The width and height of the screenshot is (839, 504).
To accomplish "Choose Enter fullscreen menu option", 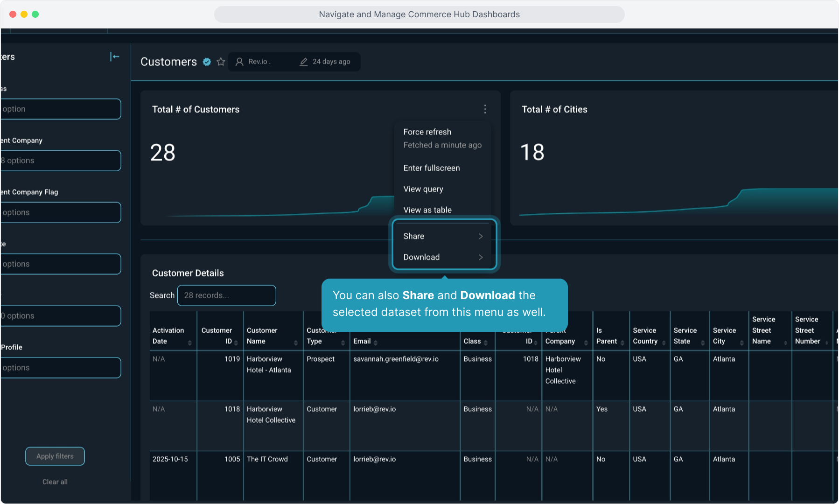I will pos(431,168).
